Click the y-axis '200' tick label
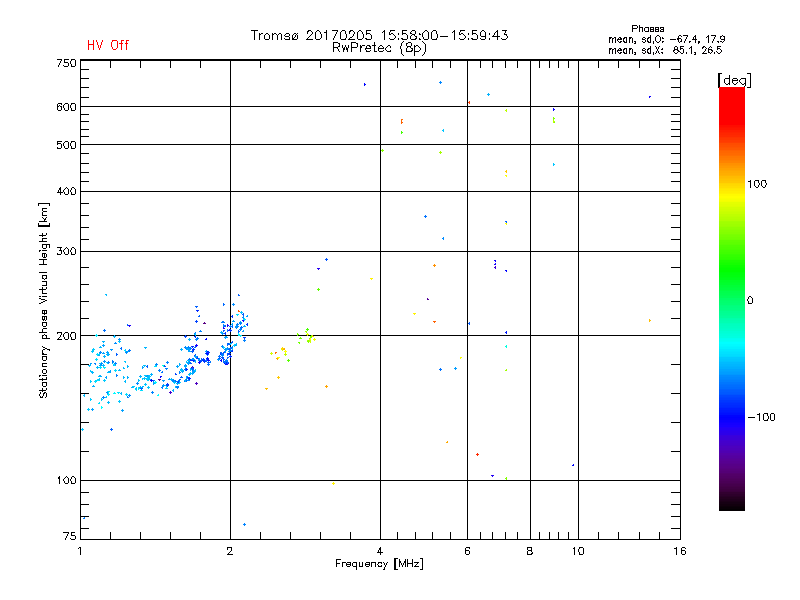Image resolution: width=800 pixels, height=600 pixels. click(x=66, y=336)
